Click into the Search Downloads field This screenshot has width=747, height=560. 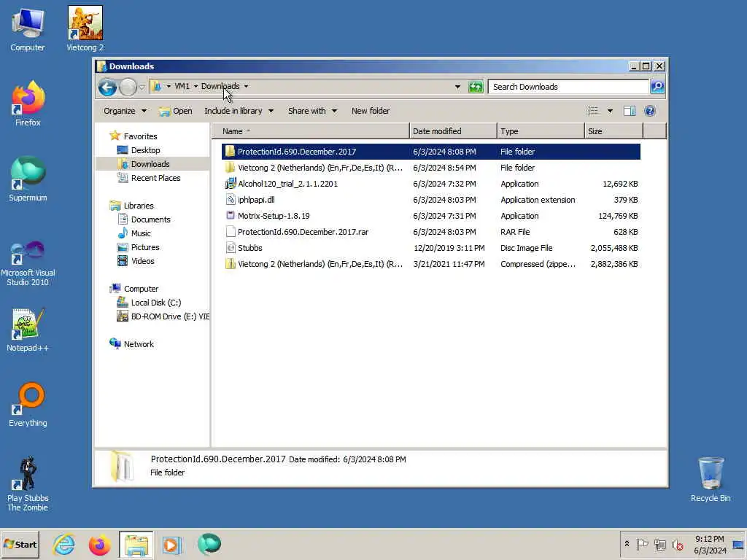coord(568,87)
